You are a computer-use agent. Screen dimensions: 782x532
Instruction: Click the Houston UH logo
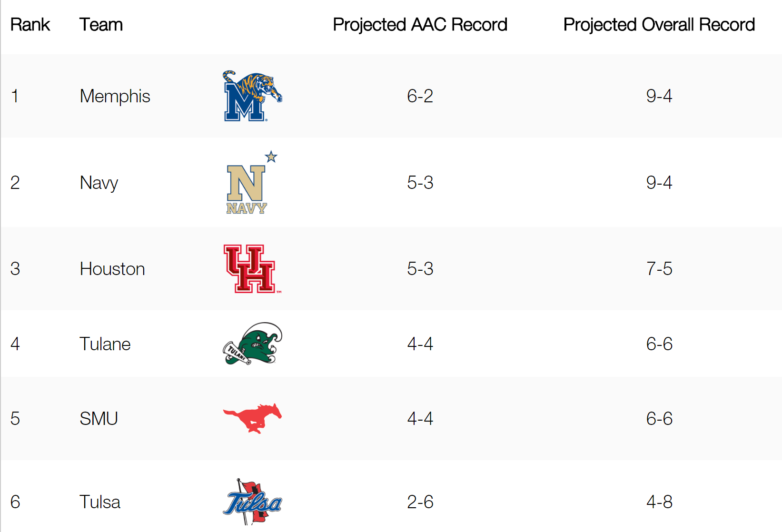(x=252, y=269)
